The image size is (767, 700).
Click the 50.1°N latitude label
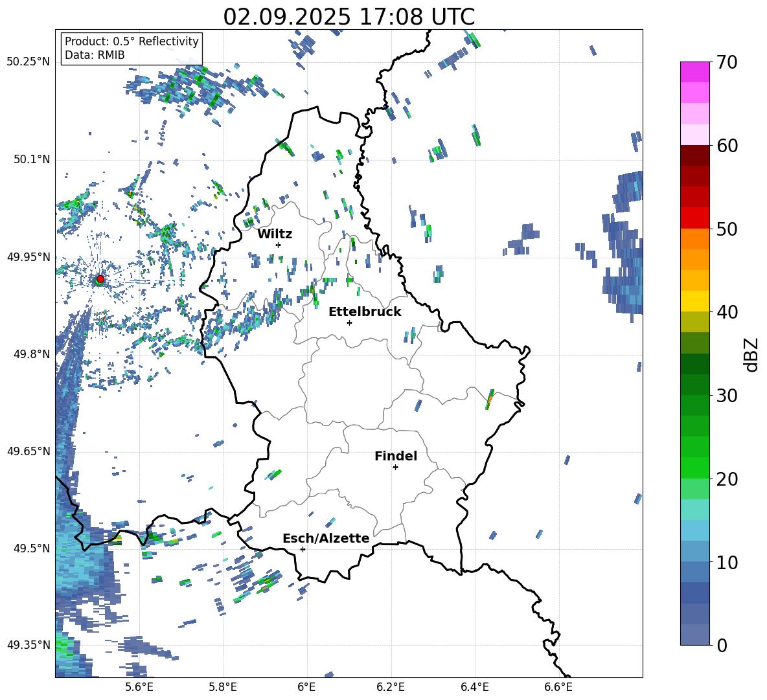[x=31, y=159]
